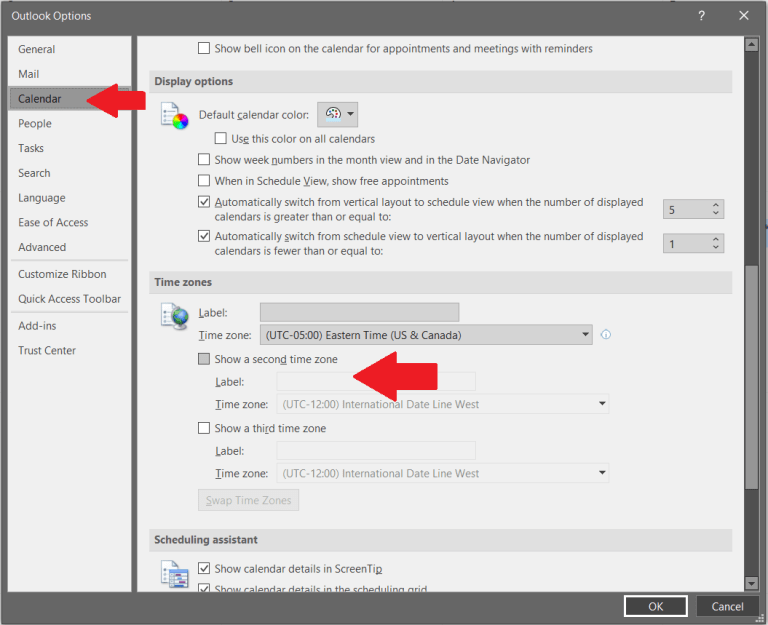Toggle 'Show calendar details in ScreenTip'

[x=204, y=568]
